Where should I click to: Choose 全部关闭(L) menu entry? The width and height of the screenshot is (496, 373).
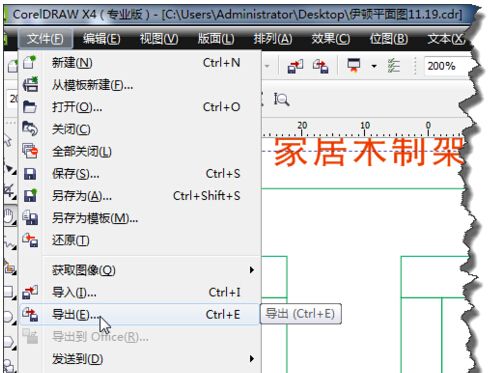click(x=140, y=152)
